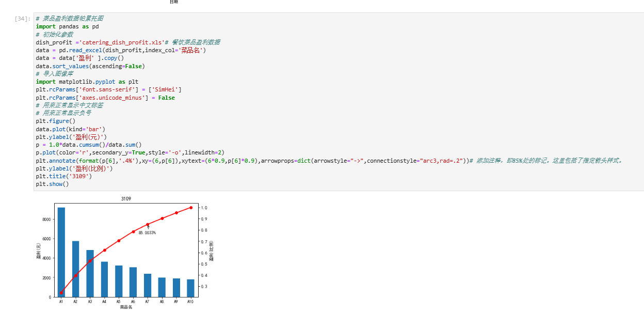Click the '# 导入图像库' comment

click(x=54, y=74)
